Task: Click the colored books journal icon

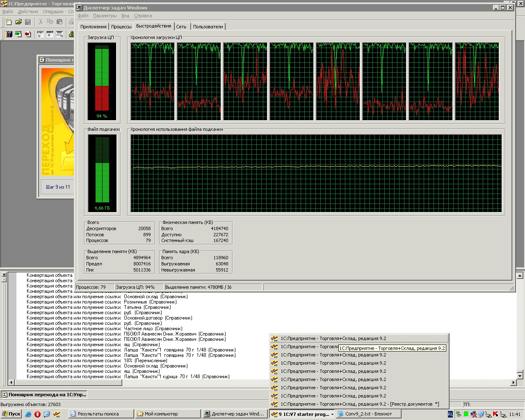Action: tap(9, 34)
